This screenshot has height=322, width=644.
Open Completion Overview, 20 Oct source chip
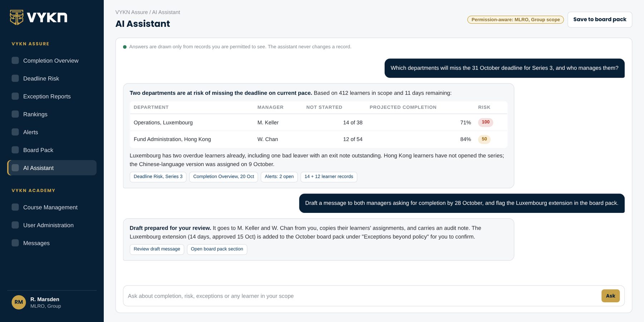pos(223,177)
